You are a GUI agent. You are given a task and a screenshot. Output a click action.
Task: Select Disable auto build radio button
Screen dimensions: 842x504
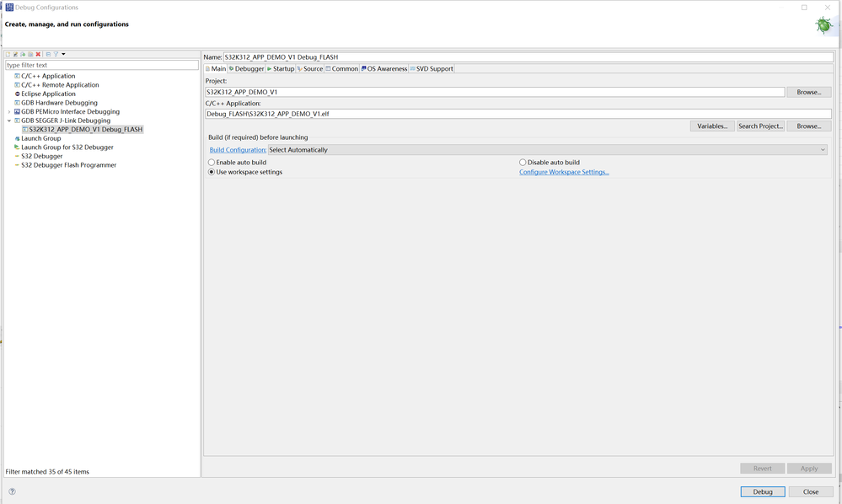click(523, 162)
